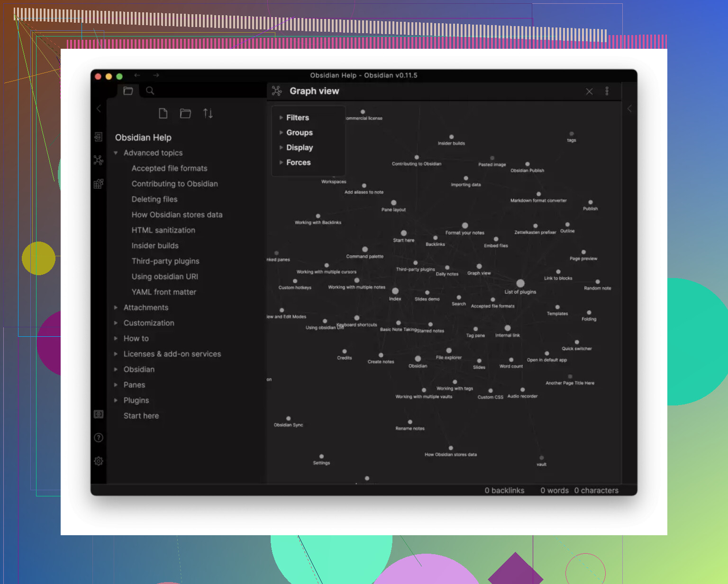Change sort order arrows icon
The image size is (728, 584).
point(208,113)
